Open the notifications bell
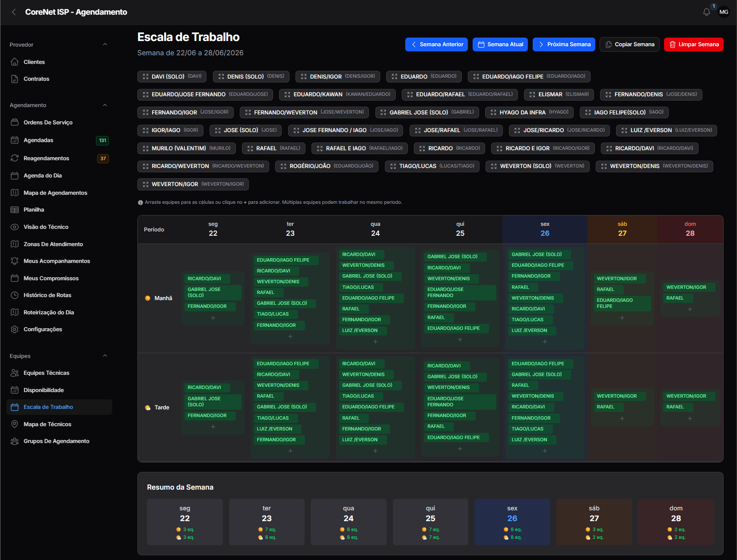737x560 pixels. pyautogui.click(x=706, y=12)
